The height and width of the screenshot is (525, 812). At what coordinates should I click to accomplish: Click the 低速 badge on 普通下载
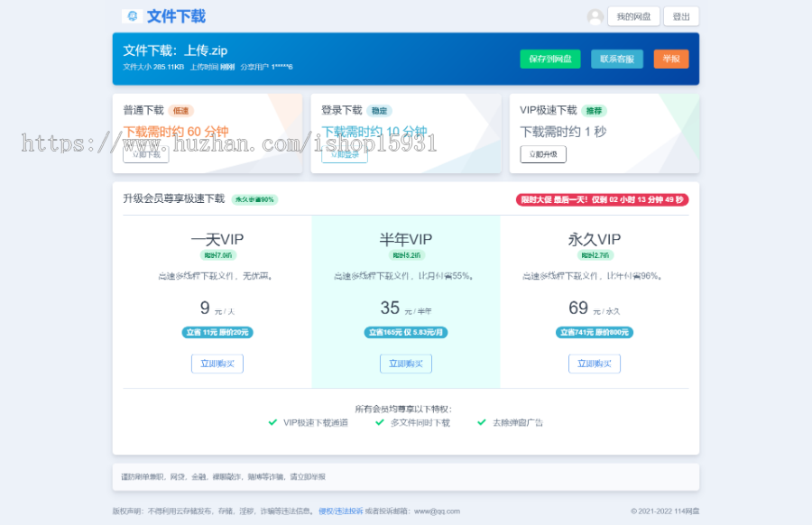click(180, 111)
